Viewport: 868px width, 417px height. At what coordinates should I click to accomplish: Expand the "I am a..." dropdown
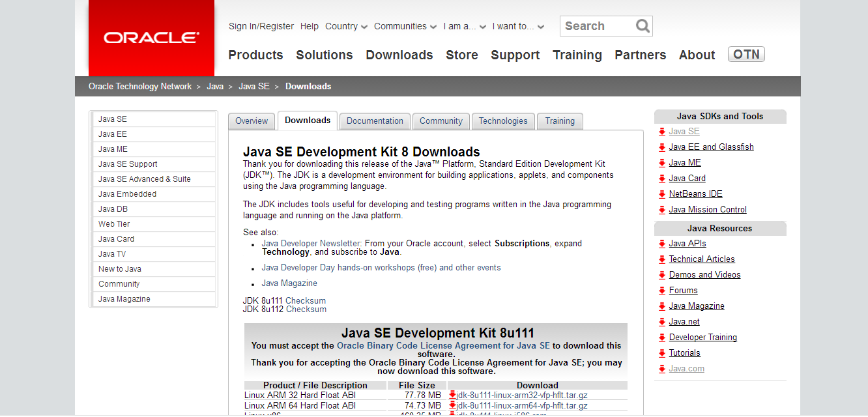click(x=465, y=27)
